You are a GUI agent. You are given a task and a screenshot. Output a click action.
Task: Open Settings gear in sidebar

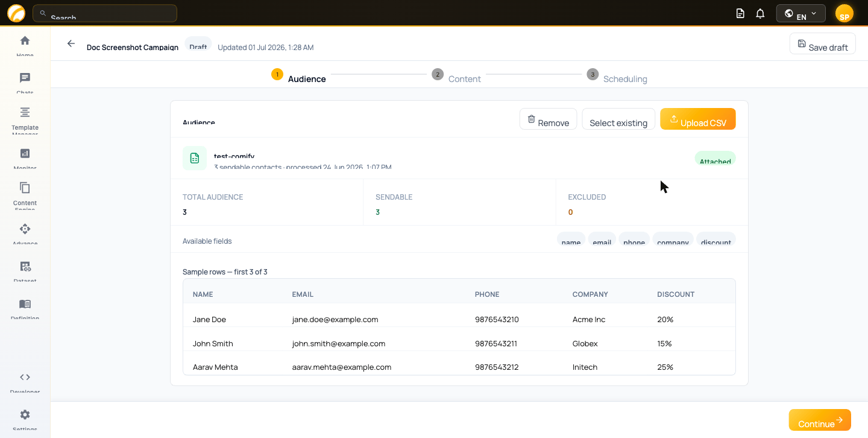25,415
